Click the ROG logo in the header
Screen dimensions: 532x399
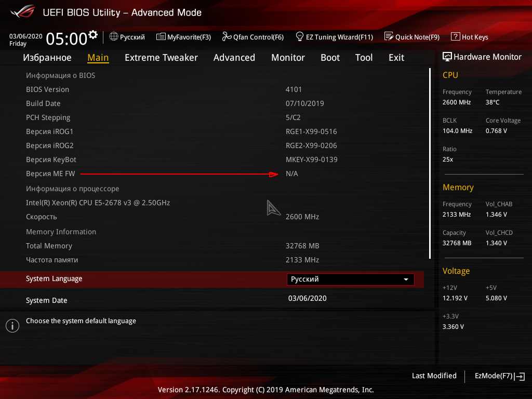(22, 12)
